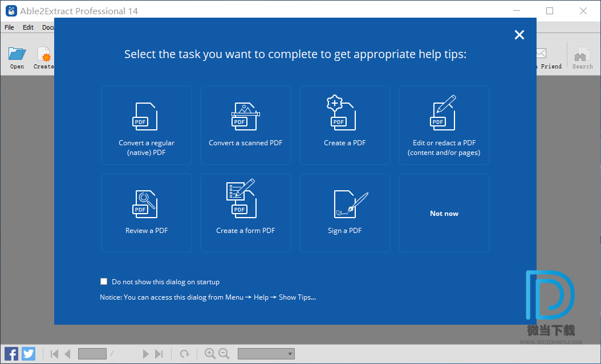Image resolution: width=601 pixels, height=364 pixels.
Task: Open the File menu
Action: (x=9, y=27)
